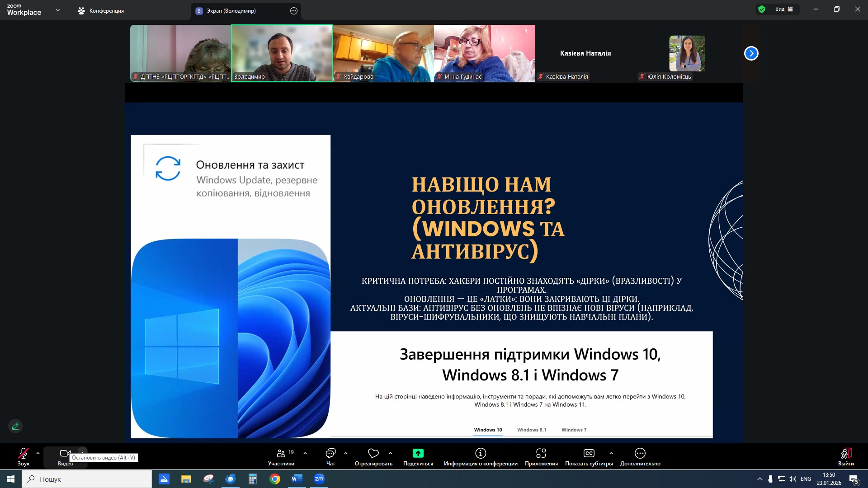Expand audio options arrow next to Sound
868x488 pixels.
pyautogui.click(x=38, y=453)
